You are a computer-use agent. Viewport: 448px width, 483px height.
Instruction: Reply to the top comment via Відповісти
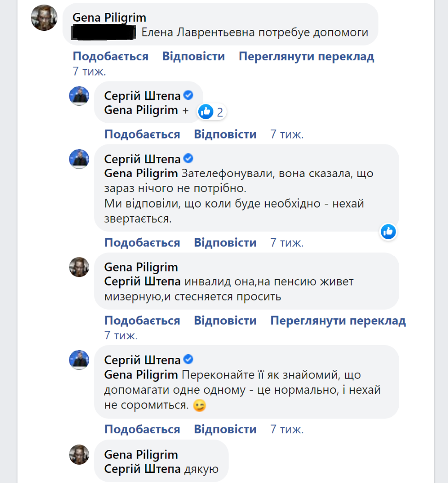193,57
